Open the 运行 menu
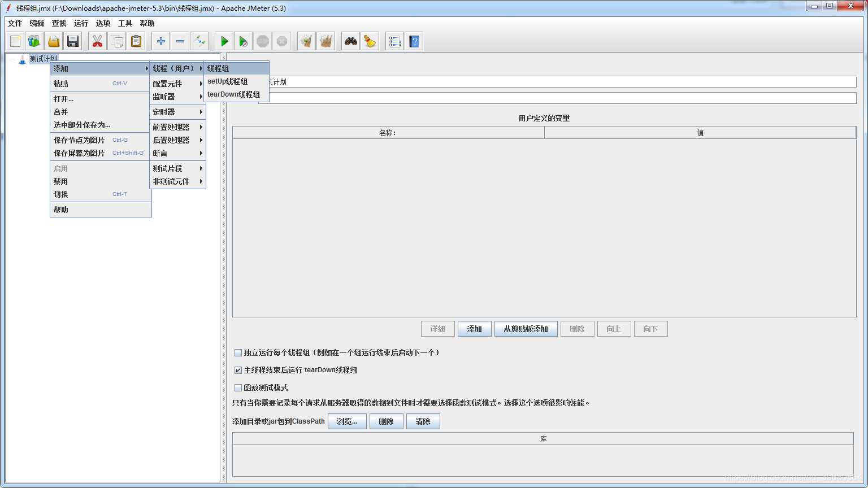This screenshot has height=488, width=868. pos(81,23)
